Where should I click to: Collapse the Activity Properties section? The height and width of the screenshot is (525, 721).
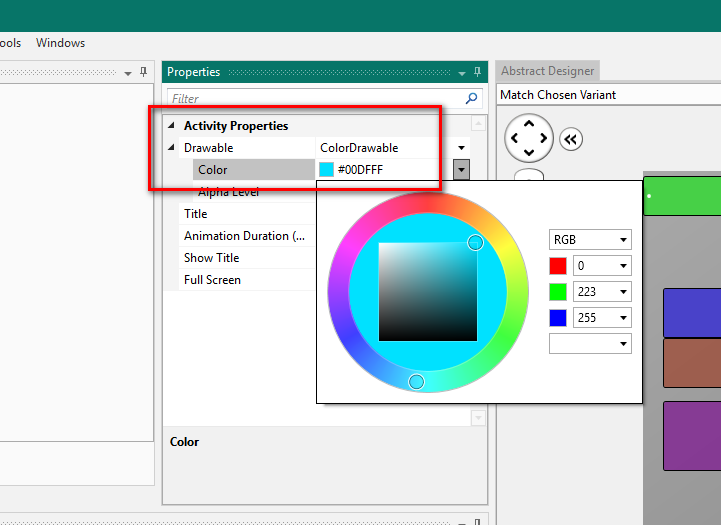pos(172,125)
